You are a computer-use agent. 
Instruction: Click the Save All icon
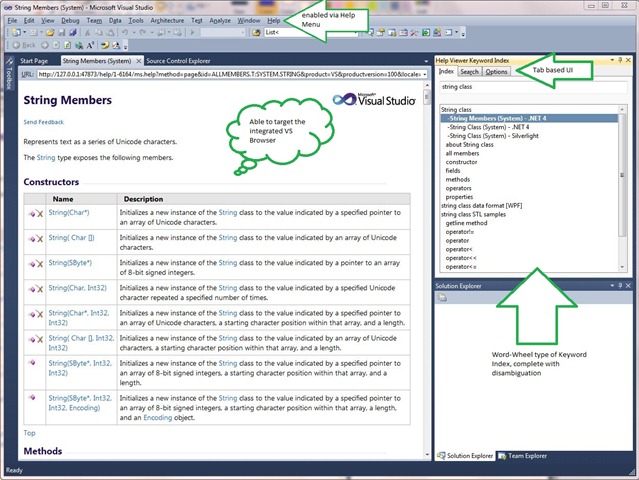[73, 32]
